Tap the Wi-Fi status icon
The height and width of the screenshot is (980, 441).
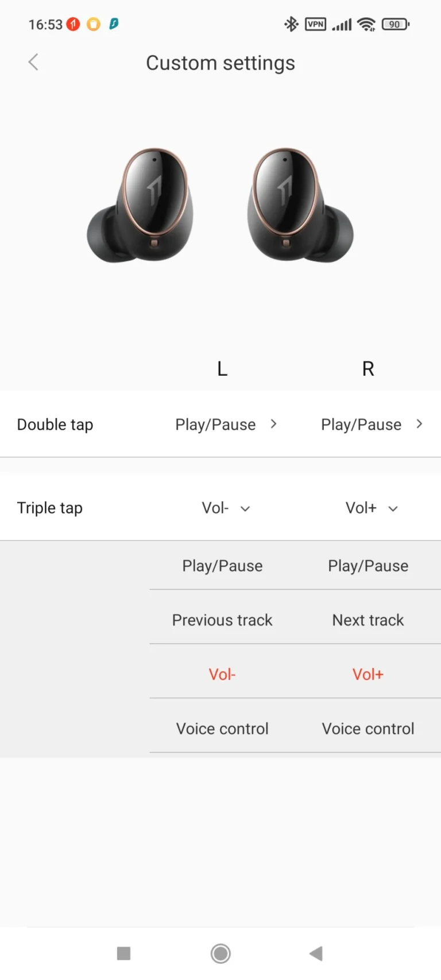(x=366, y=24)
